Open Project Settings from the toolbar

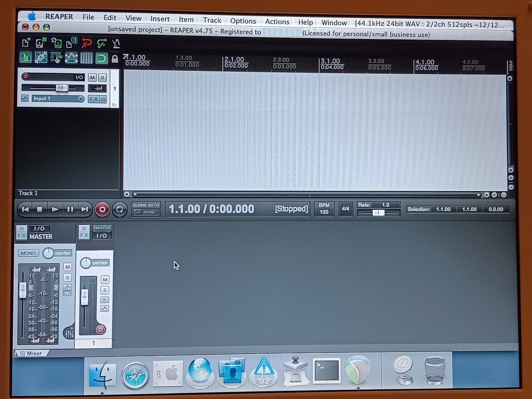pos(71,43)
